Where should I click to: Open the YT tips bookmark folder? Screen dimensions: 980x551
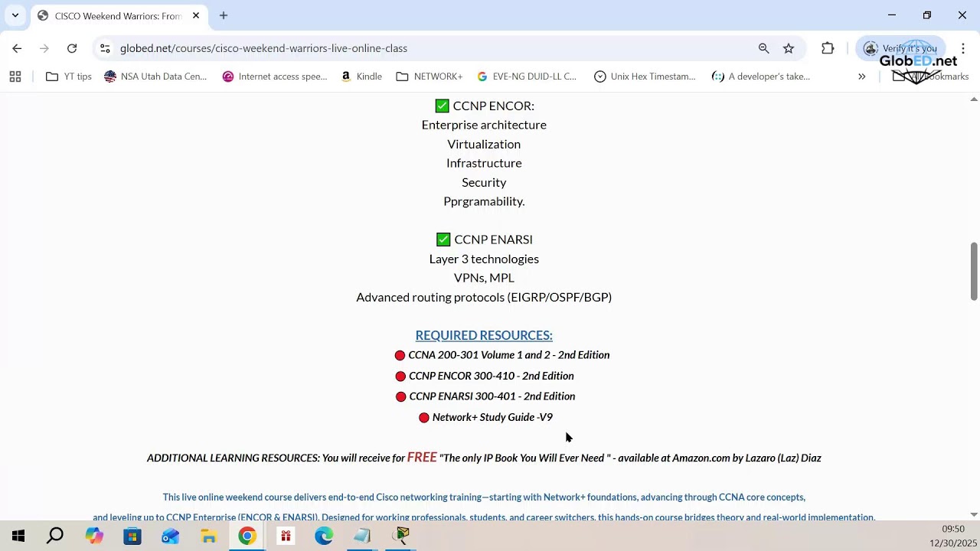(x=69, y=77)
